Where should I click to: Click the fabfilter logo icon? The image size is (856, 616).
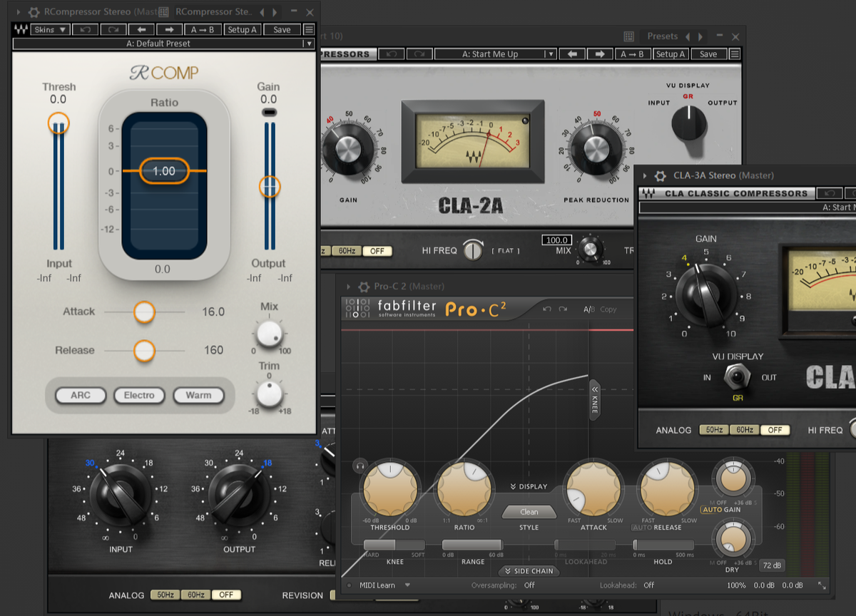tap(357, 309)
